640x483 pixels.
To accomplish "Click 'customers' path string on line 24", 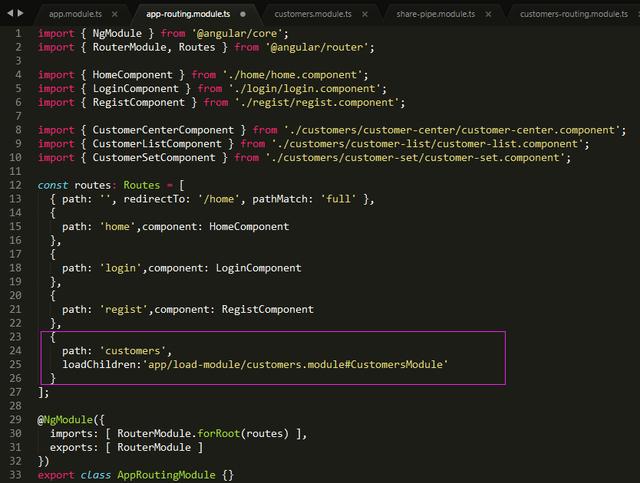I will pos(133,351).
